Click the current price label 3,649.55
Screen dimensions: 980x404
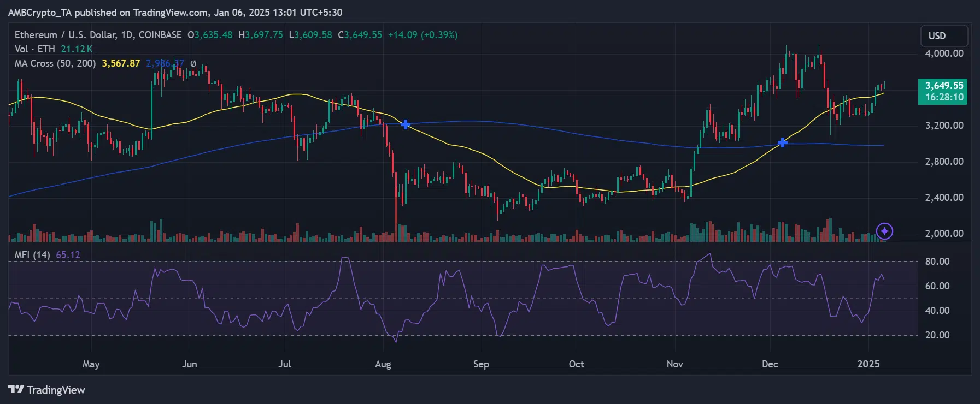pyautogui.click(x=943, y=86)
